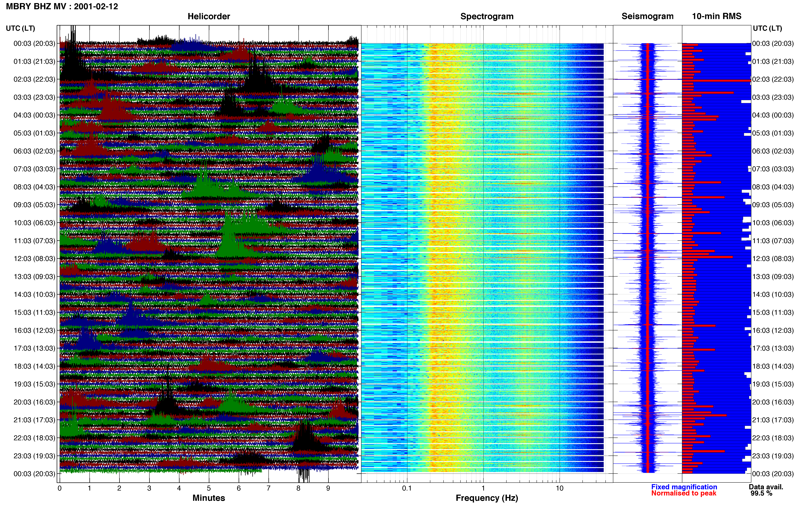
Task: Click left time label '02:03 (22:03)'
Action: pos(34,79)
